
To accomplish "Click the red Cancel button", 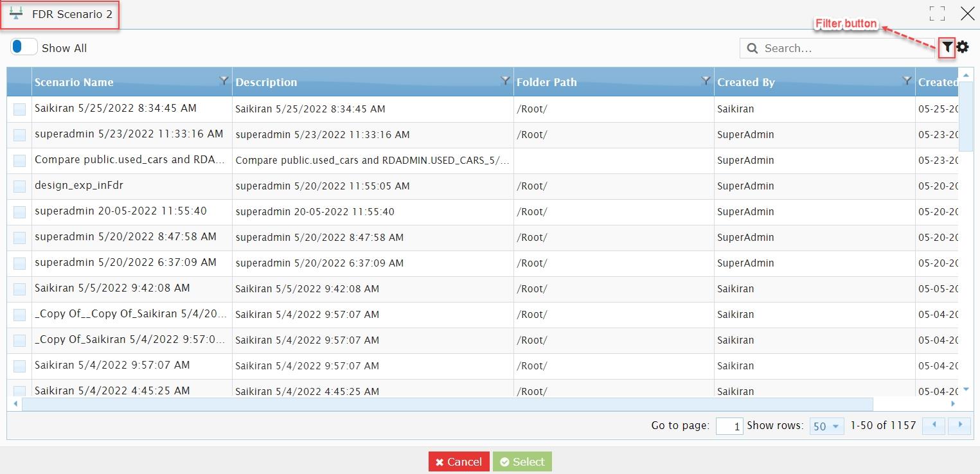I will (x=459, y=462).
